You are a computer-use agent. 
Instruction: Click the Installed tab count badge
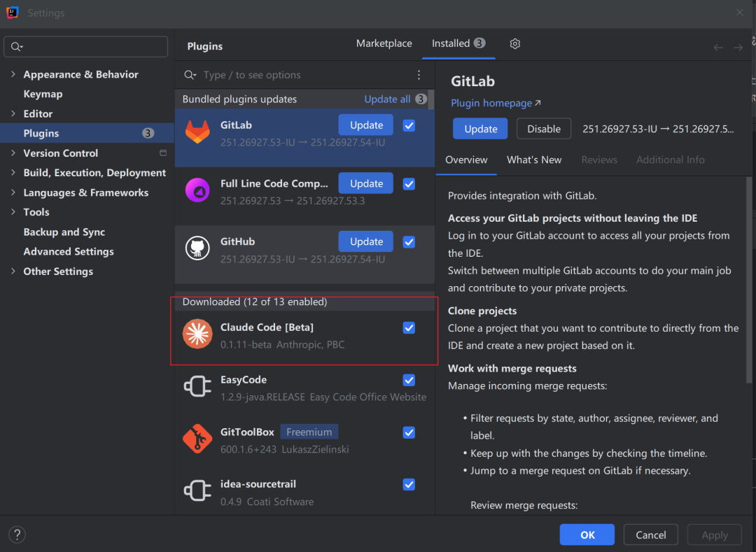coord(479,43)
